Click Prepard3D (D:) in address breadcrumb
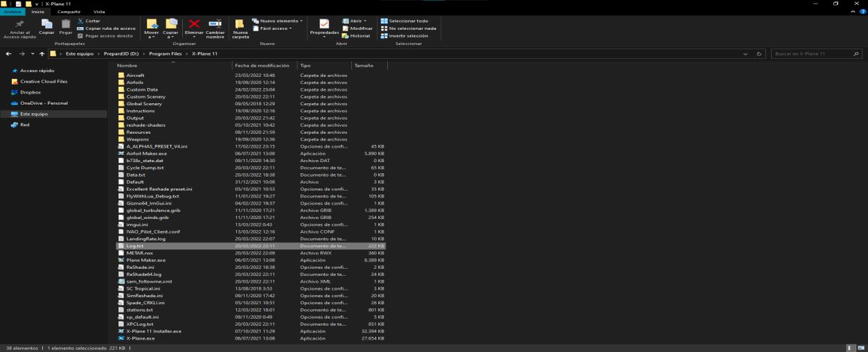 pos(122,53)
